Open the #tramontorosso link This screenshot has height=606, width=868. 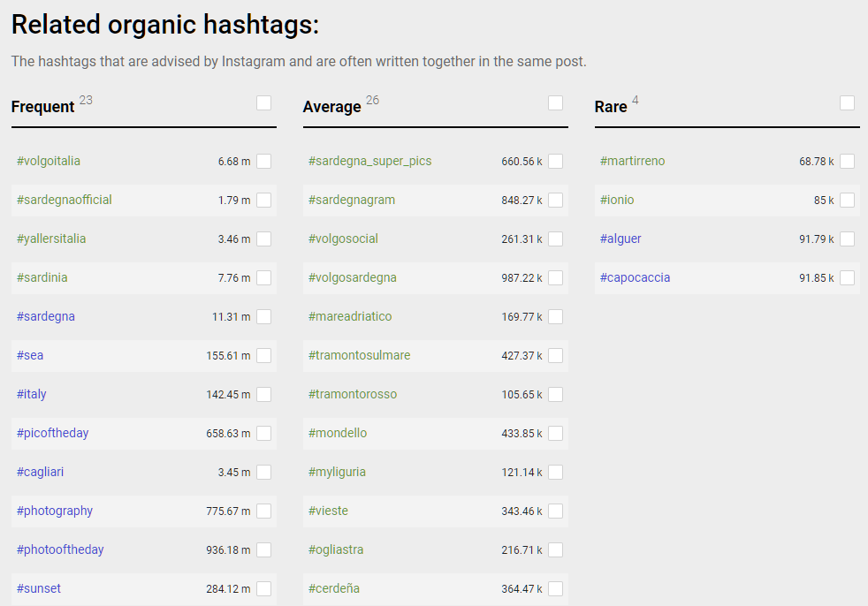[x=353, y=394]
